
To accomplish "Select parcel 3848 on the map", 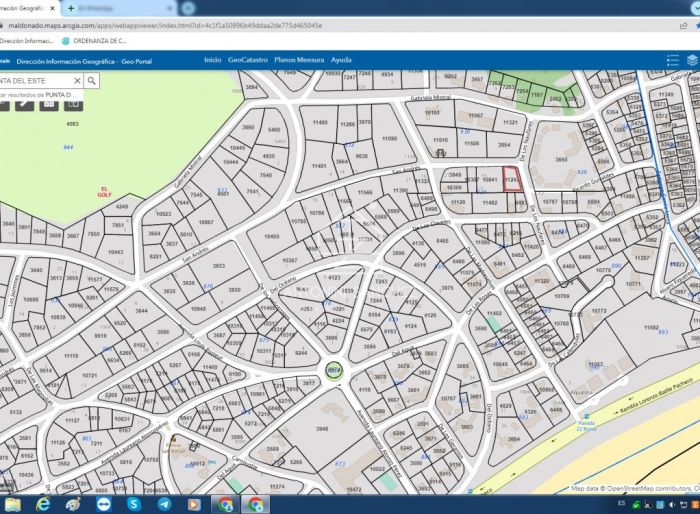I will coord(322,429).
